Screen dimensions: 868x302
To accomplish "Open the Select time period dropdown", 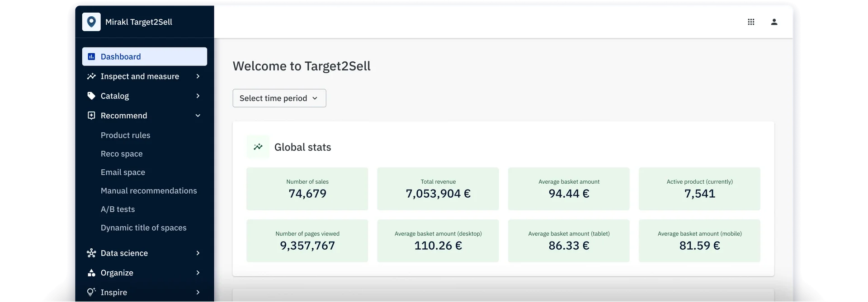I will (279, 98).
